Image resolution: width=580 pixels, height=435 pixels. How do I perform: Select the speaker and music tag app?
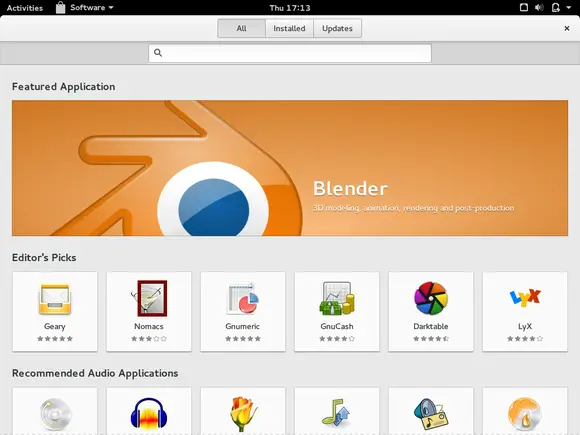(x=431, y=414)
